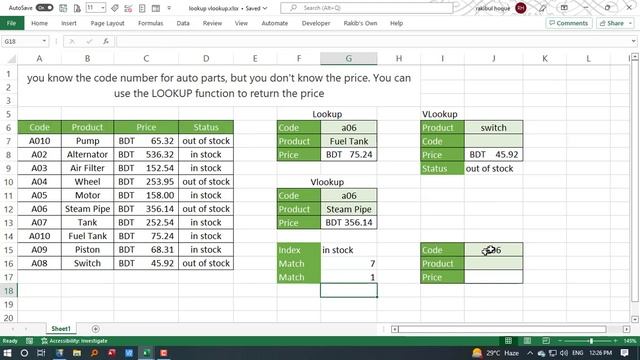Expand the Customize Quick Access Toolbar arrow
This screenshot has width=640, height=360.
pos(169,8)
